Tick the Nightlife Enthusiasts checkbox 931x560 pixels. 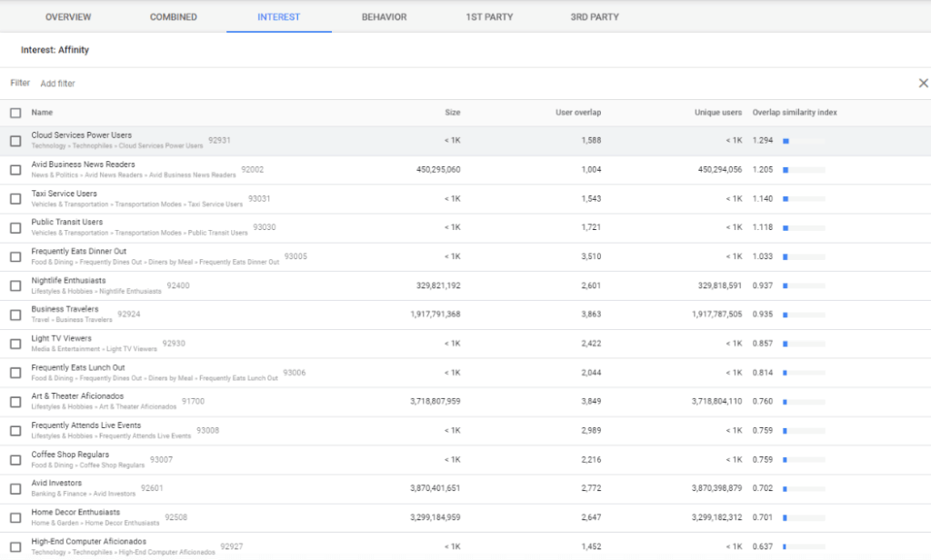coord(15,285)
